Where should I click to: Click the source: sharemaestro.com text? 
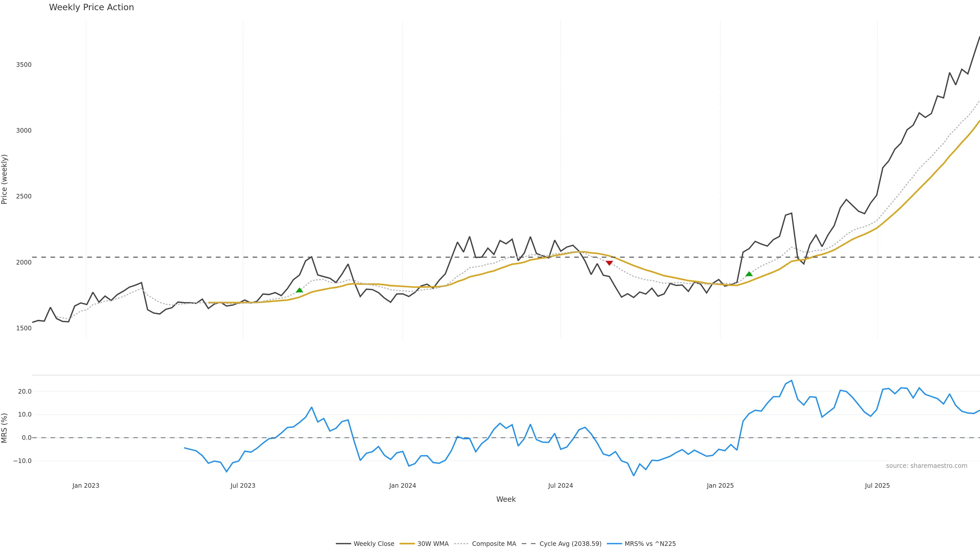[x=926, y=466]
